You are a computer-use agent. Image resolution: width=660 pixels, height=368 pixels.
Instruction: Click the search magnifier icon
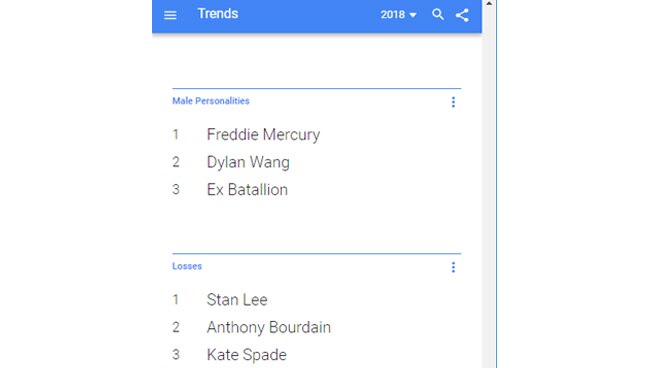(x=438, y=14)
